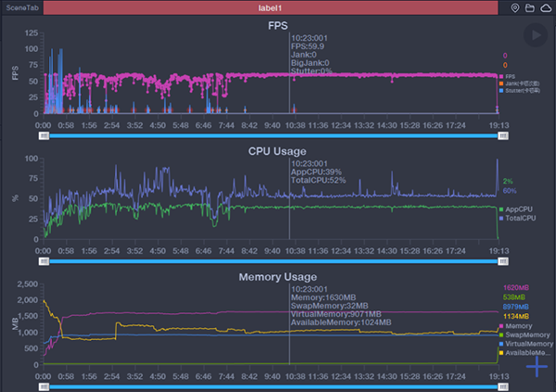
Task: Click the cloud upload icon
Action: (545, 7)
